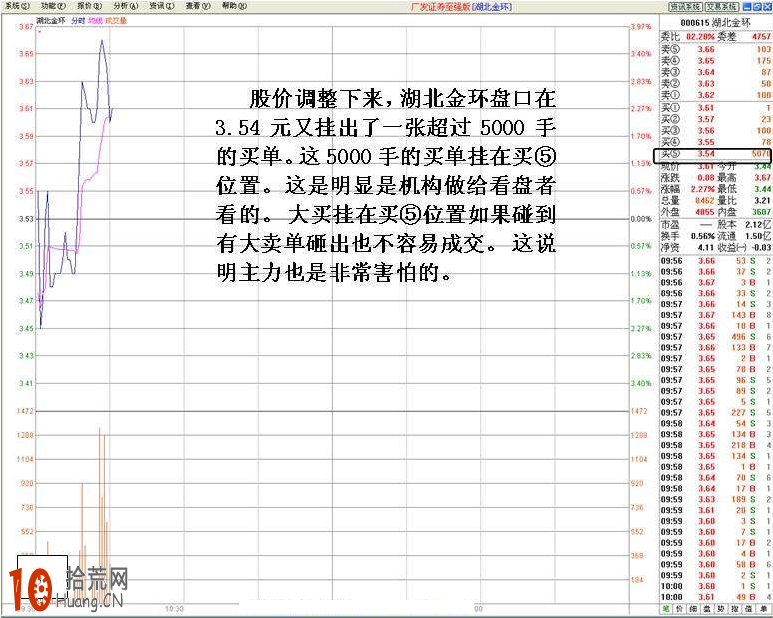Select the 09:56 trade of 53 S
The height and width of the screenshot is (618, 773).
(x=716, y=261)
